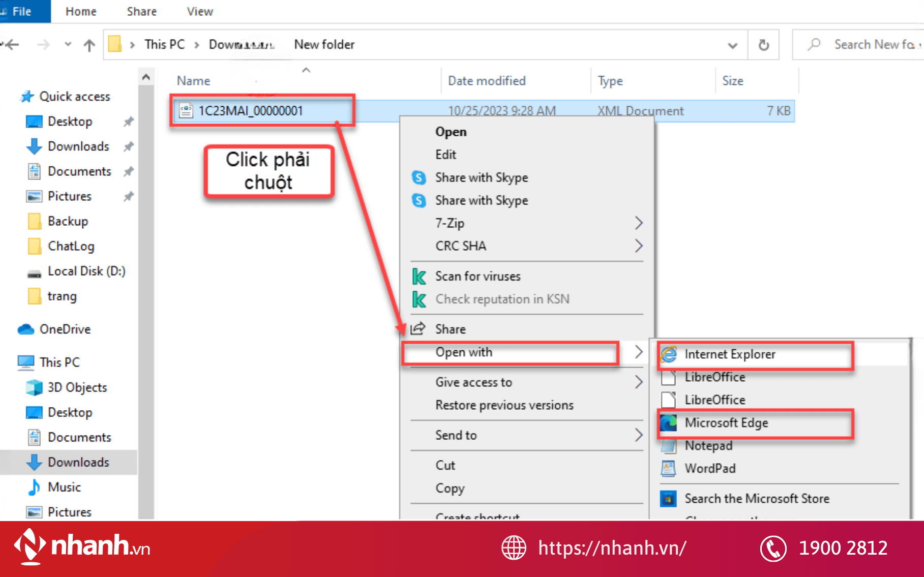The height and width of the screenshot is (577, 924).
Task: Navigate up one folder level
Action: click(89, 45)
